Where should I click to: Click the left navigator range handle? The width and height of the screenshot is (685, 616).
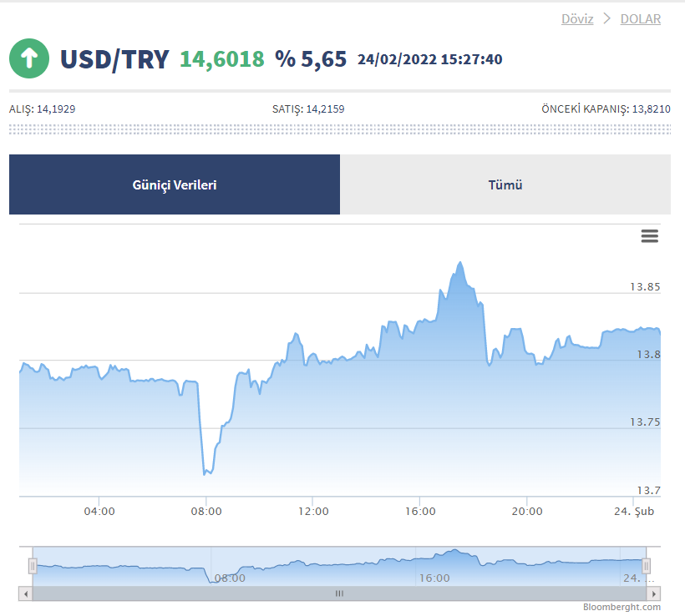(33, 567)
